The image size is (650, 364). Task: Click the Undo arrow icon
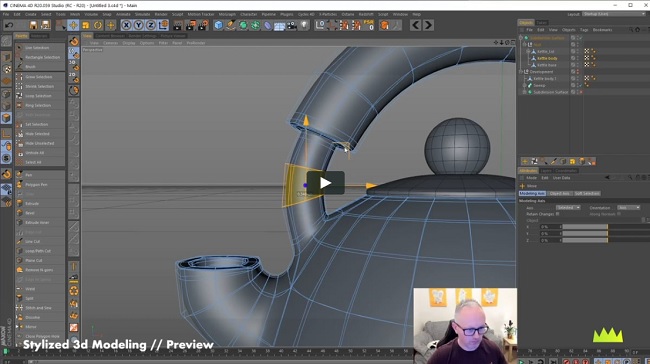pyautogui.click(x=9, y=25)
